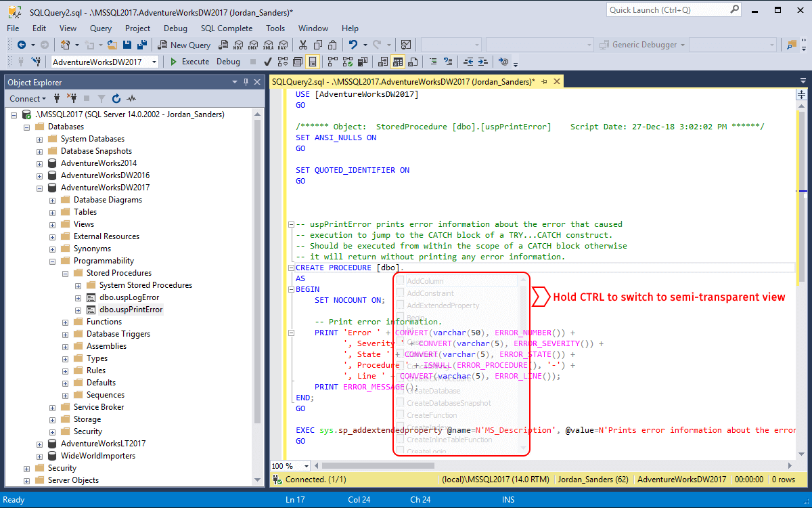Expand the Tables folder node
812x508 pixels.
coord(53,212)
